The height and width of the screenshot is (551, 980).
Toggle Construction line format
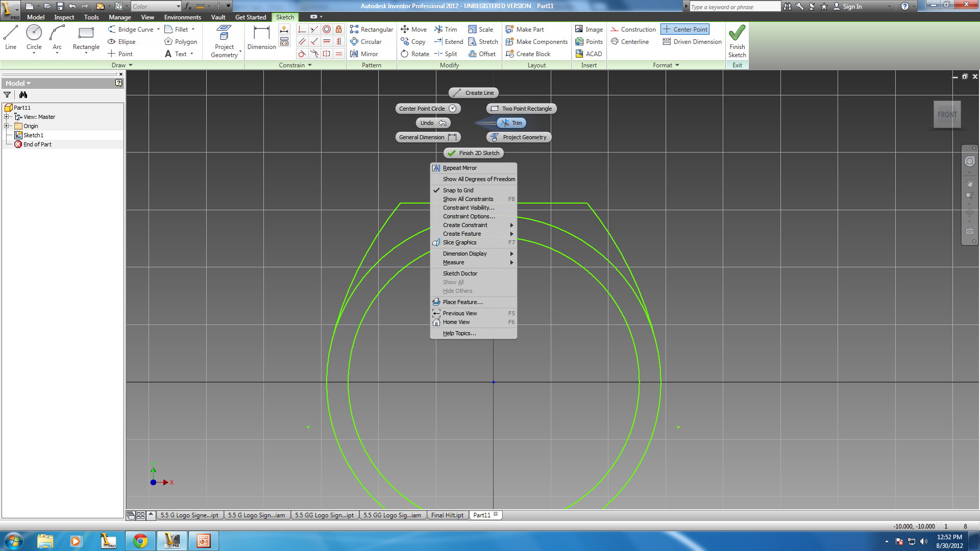tap(633, 30)
